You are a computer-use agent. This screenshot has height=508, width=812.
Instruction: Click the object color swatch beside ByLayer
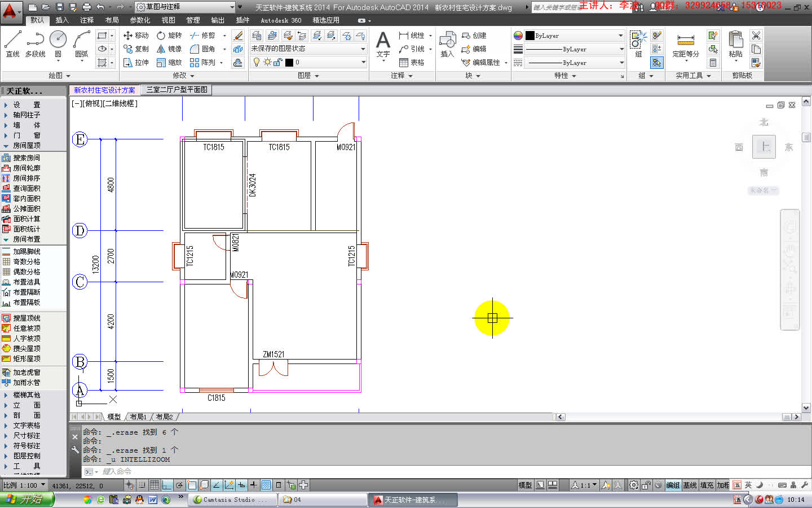[x=529, y=36]
